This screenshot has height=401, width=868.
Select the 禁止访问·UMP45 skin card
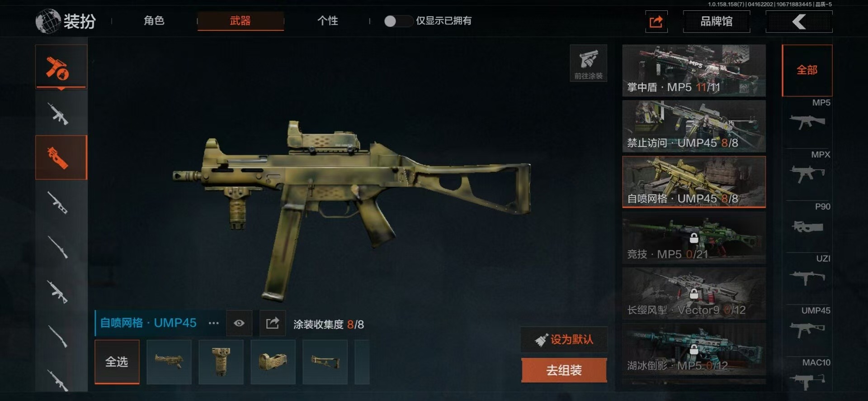(694, 126)
